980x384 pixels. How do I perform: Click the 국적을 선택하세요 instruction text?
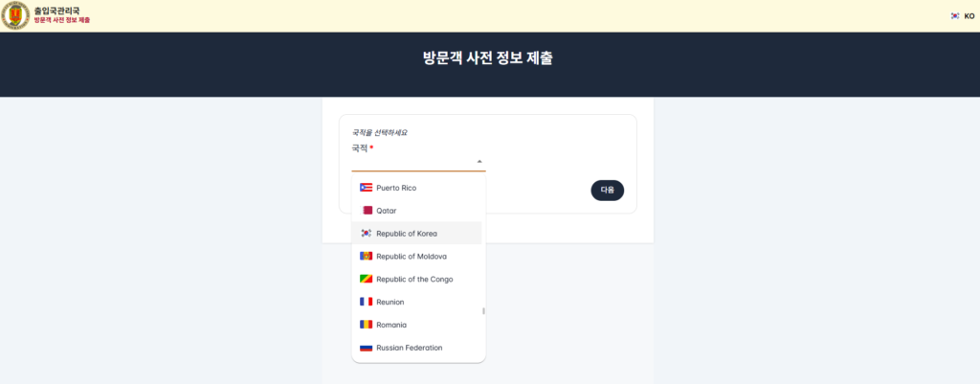[x=381, y=132]
